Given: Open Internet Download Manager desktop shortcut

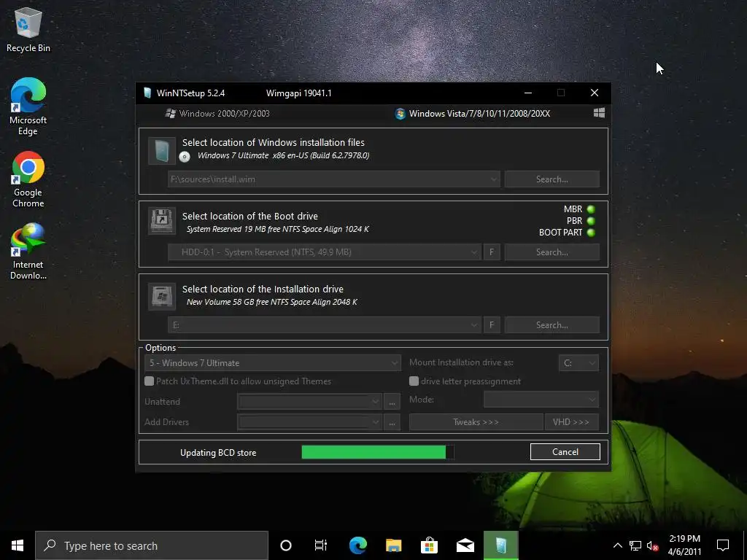Looking at the screenshot, I should pyautogui.click(x=28, y=252).
